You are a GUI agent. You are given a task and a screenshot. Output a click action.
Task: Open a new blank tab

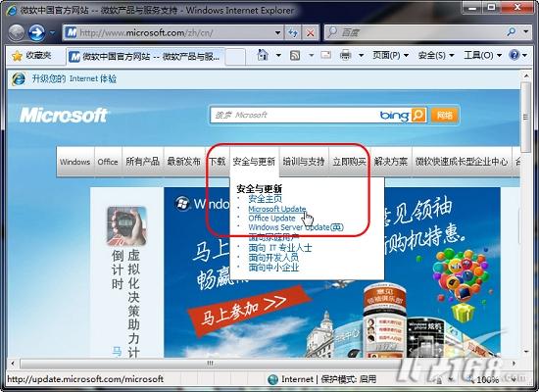tap(235, 56)
